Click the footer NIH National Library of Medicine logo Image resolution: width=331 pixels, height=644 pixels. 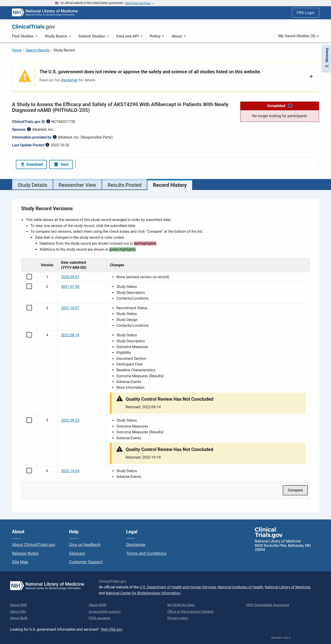click(x=47, y=585)
